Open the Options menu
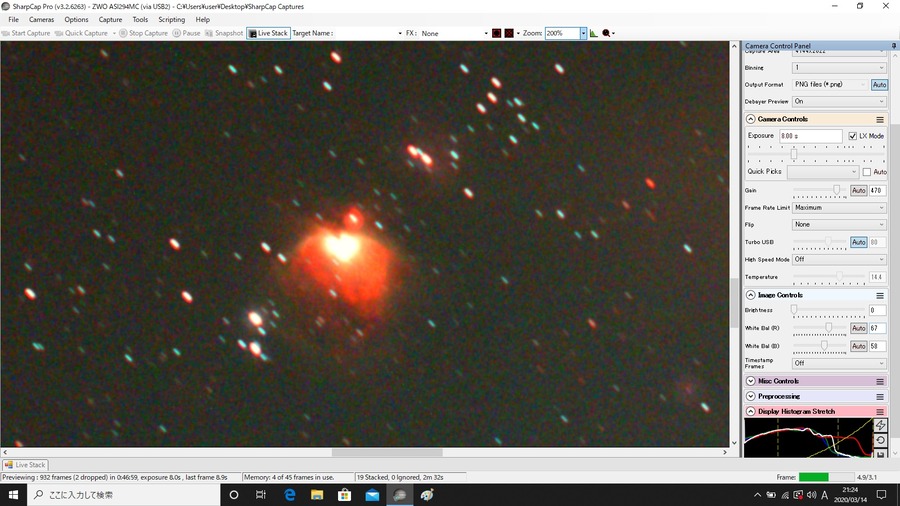The height and width of the screenshot is (506, 900). pyautogui.click(x=76, y=20)
